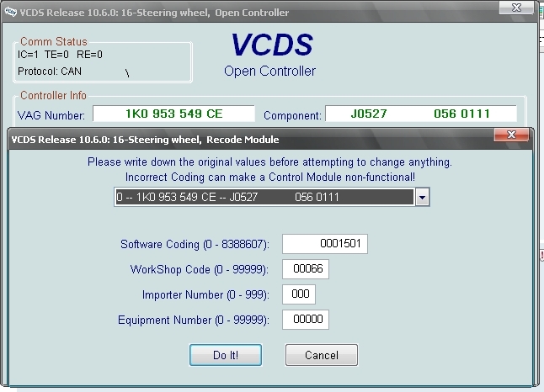The height and width of the screenshot is (392, 544).
Task: Click the VAG Number: label
Action: (51, 115)
